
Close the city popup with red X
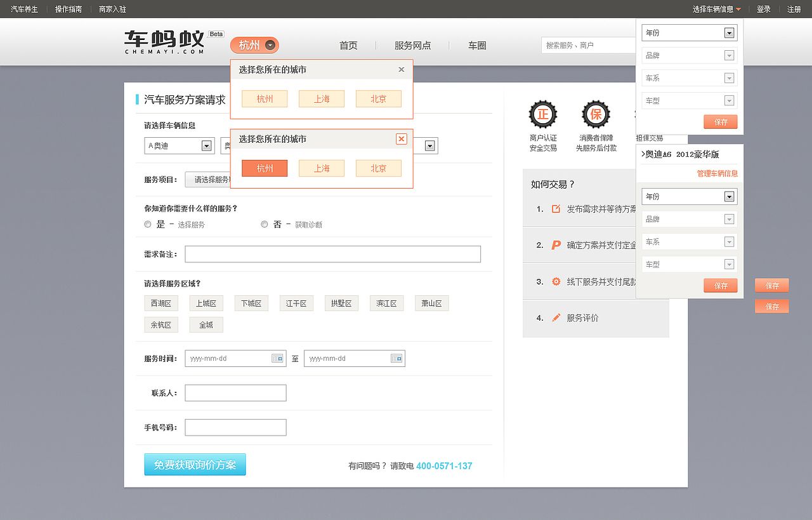coord(401,139)
